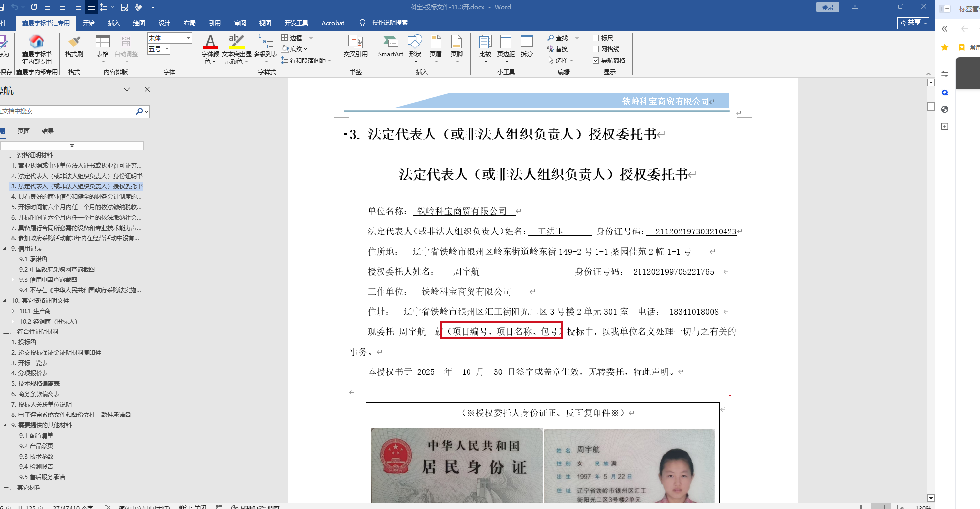Viewport: 980px width, 509px height.
Task: Enable the 标尺 ruler checkbox
Action: click(x=596, y=38)
